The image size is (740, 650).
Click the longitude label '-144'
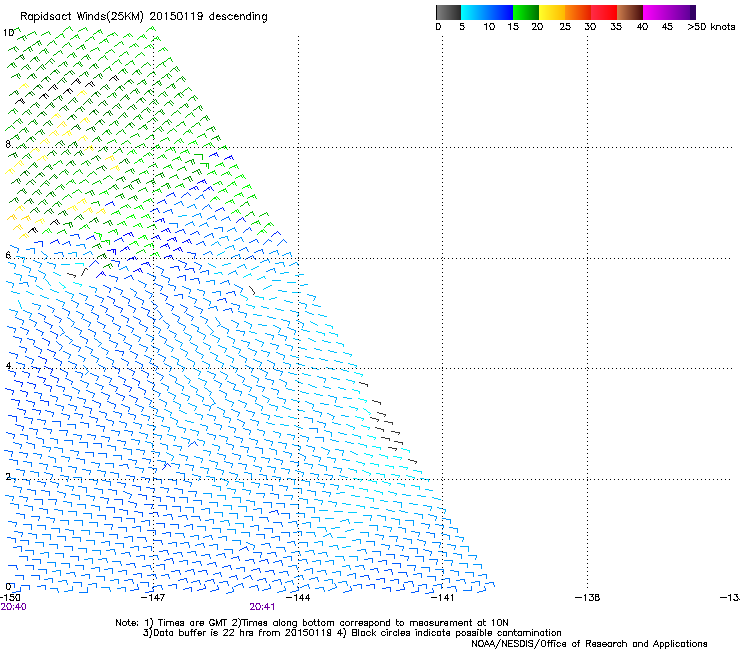298,598
